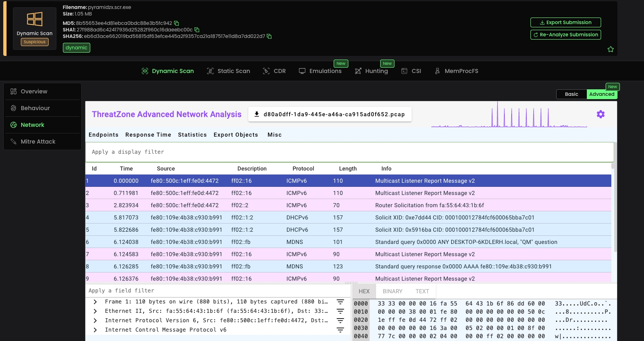Click the display filter input field

pyautogui.click(x=349, y=152)
